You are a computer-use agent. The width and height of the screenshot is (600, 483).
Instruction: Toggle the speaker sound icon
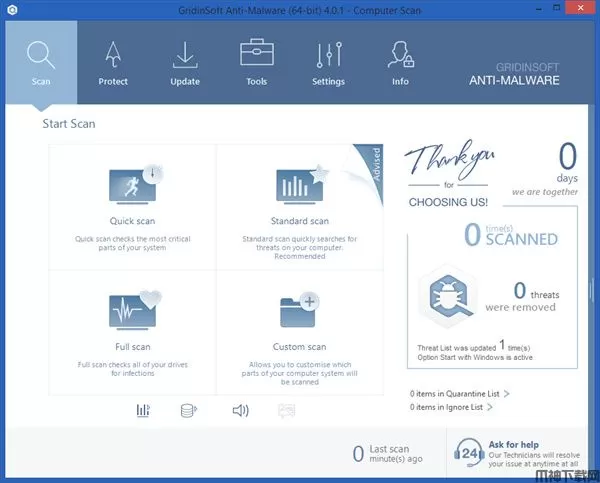241,411
